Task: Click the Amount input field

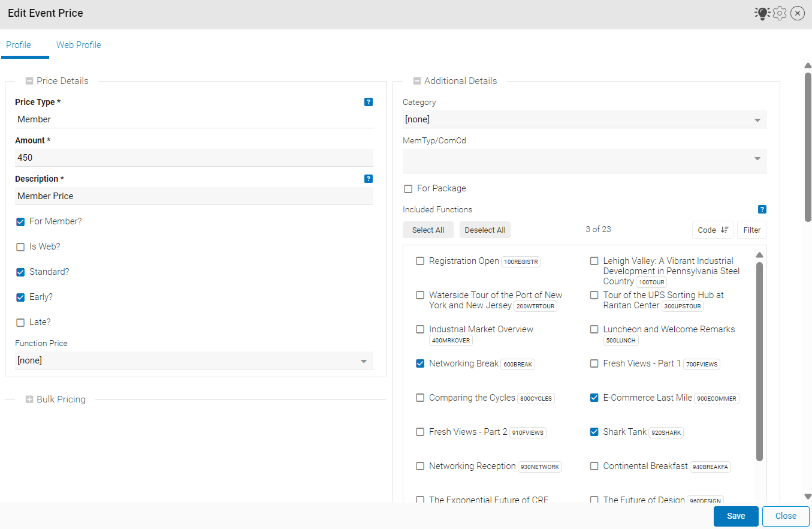Action: point(194,158)
